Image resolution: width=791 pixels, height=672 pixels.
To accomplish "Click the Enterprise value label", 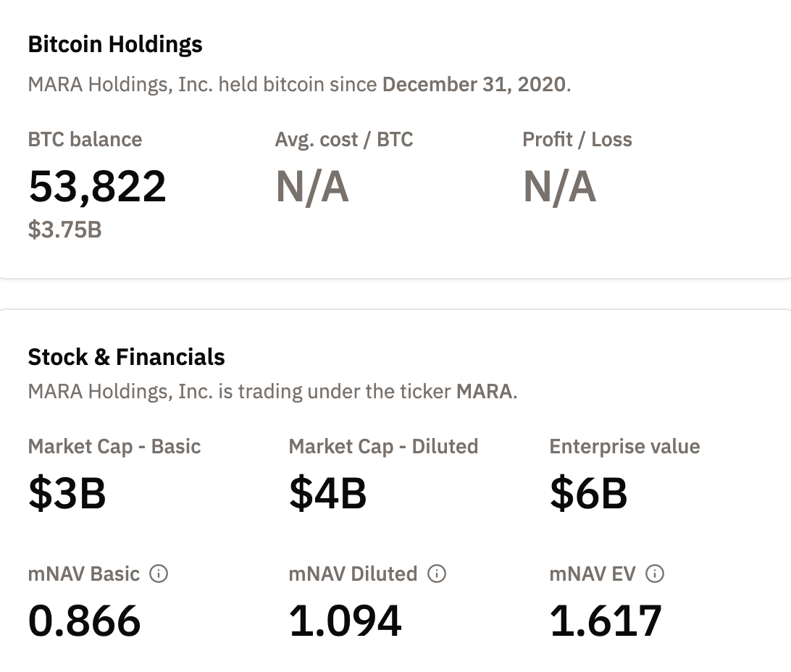I will (x=624, y=446).
